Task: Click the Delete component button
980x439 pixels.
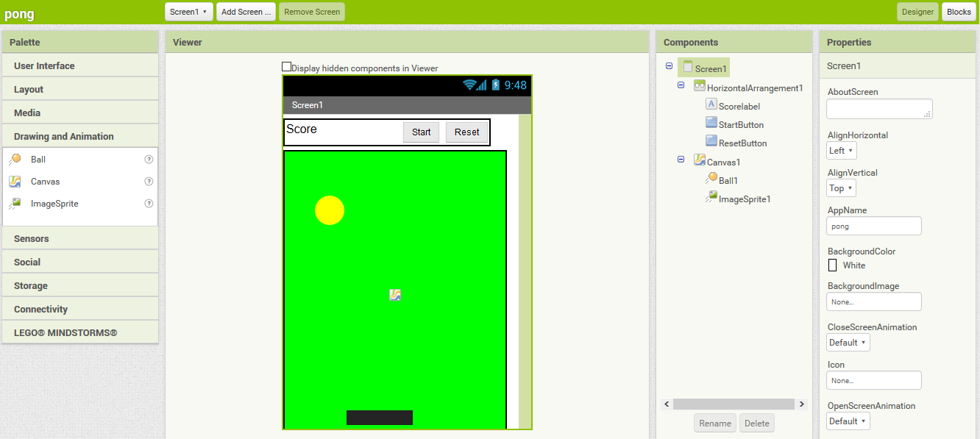Action: point(757,423)
